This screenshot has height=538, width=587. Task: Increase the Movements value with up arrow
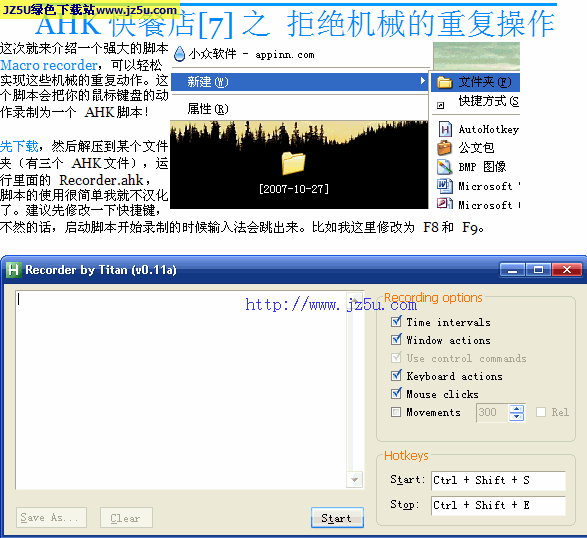(x=517, y=409)
